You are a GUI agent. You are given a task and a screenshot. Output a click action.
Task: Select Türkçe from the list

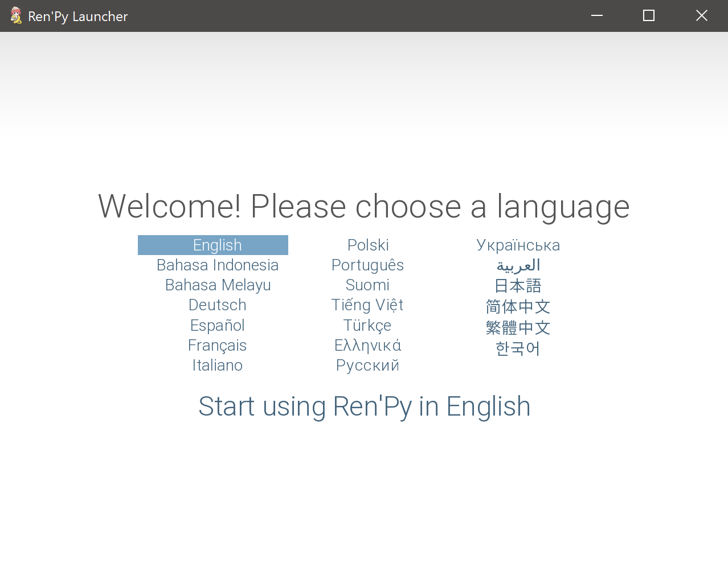point(367,325)
